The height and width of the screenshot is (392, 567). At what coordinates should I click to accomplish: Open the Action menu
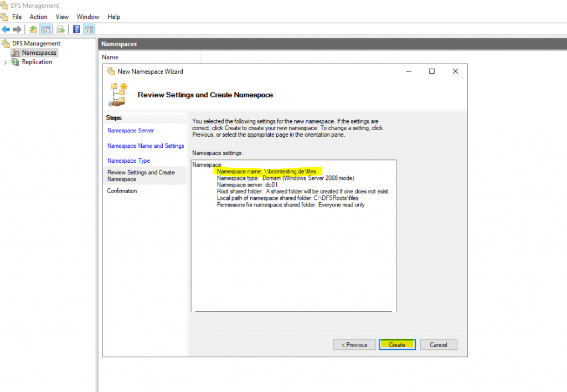(x=38, y=17)
